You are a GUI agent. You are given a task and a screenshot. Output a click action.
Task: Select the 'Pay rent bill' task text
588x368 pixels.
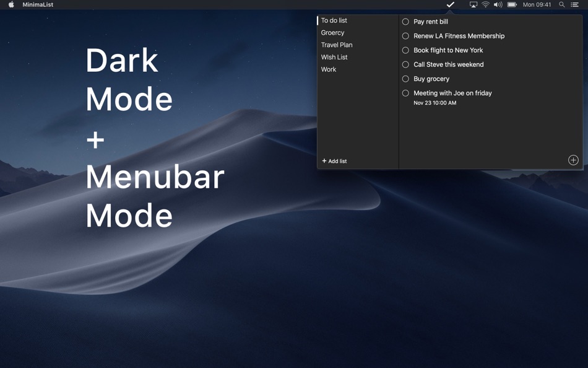coord(431,22)
